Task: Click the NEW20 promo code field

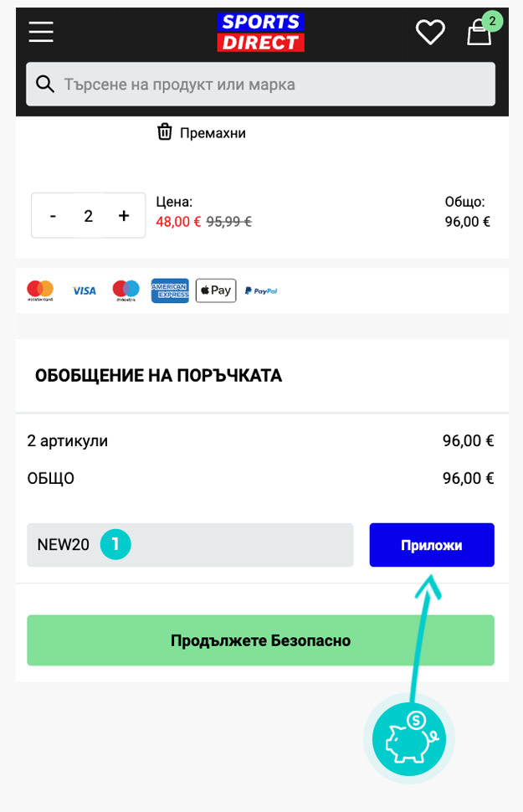Action: (189, 545)
